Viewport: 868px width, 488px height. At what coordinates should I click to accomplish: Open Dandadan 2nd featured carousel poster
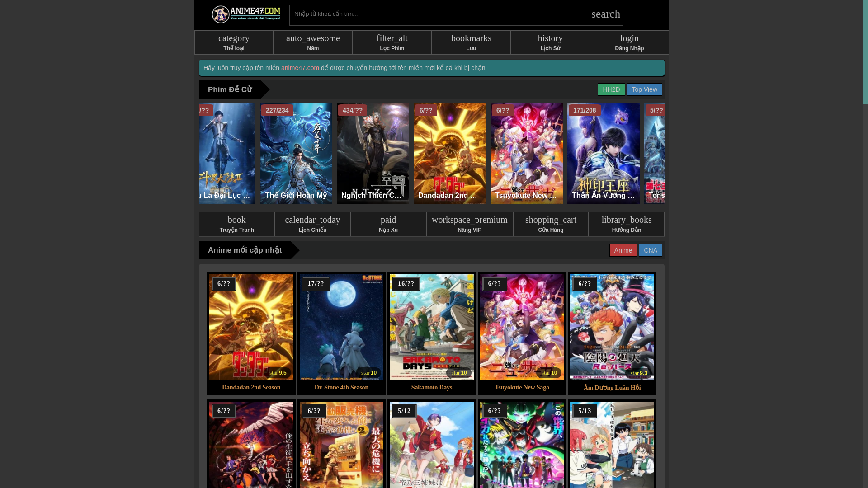point(450,154)
